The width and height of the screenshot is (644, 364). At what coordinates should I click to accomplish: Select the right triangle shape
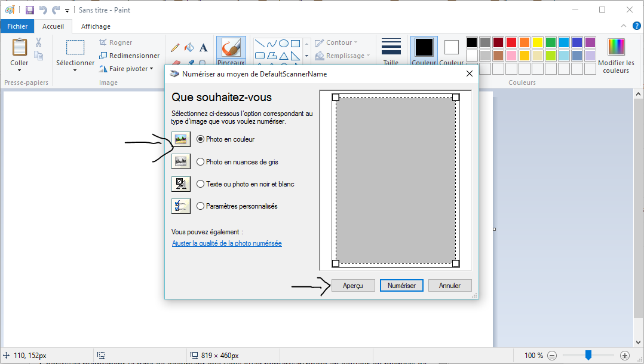tap(295, 56)
